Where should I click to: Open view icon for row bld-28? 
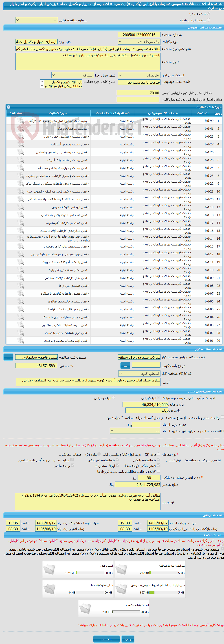(20, 136)
